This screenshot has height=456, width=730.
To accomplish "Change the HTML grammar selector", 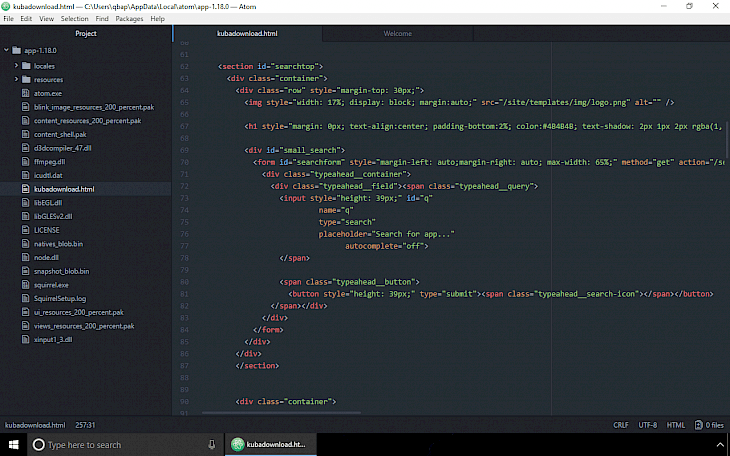I will click(x=676, y=425).
